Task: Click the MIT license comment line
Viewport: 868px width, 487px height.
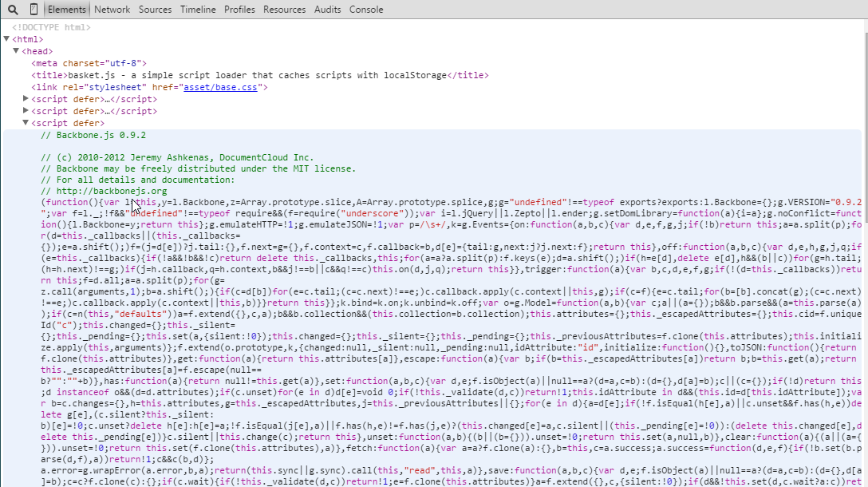Action: click(x=198, y=168)
